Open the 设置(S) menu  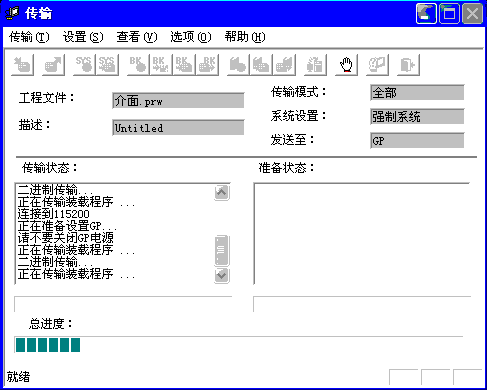tap(83, 37)
